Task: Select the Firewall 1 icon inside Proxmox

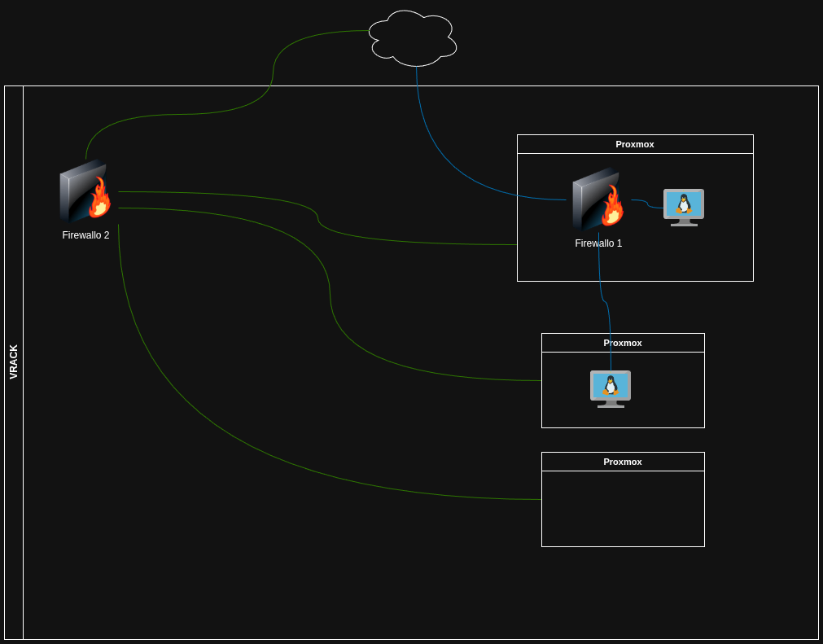Action: pyautogui.click(x=598, y=199)
